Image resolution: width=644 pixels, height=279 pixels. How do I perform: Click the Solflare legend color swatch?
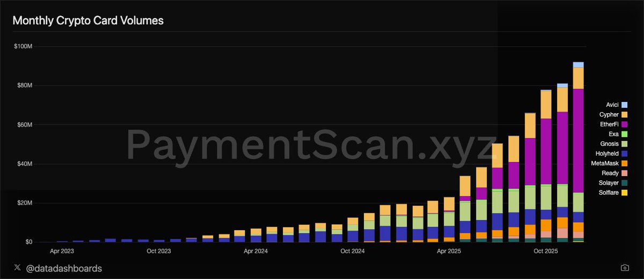tap(625, 193)
